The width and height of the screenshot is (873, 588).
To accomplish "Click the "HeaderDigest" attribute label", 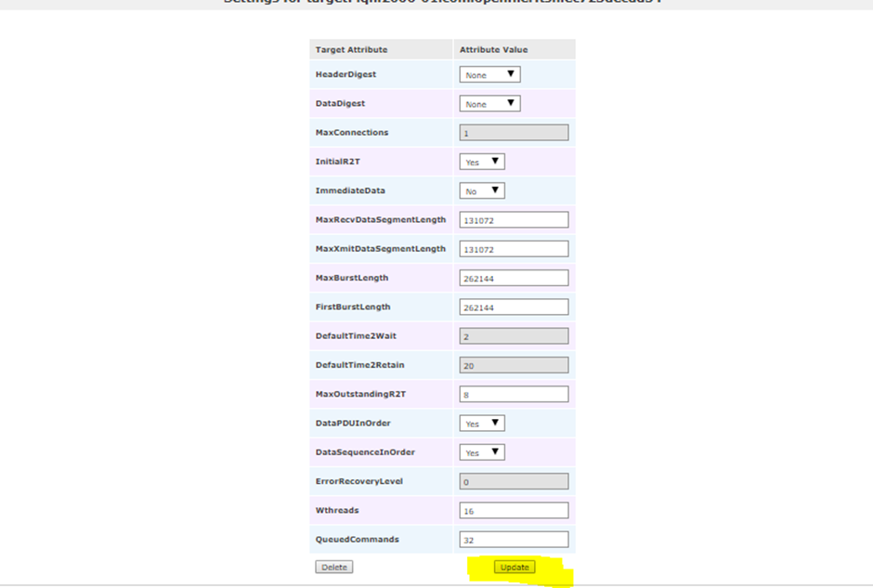I will pyautogui.click(x=345, y=74).
